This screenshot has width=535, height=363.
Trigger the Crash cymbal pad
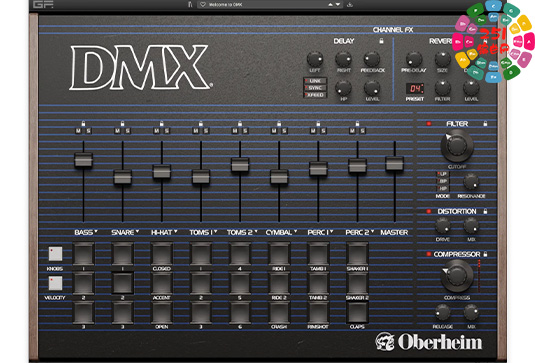279,312
